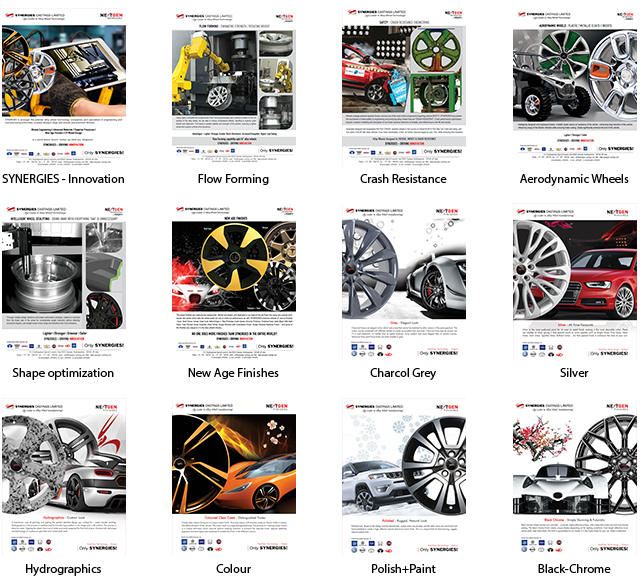Open the Colour brochure with orange car

tap(234, 477)
